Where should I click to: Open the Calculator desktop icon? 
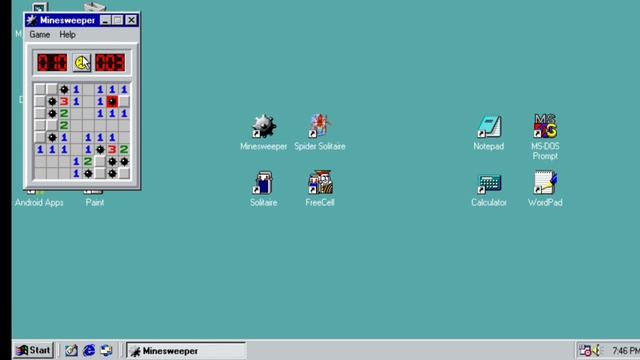pyautogui.click(x=489, y=183)
